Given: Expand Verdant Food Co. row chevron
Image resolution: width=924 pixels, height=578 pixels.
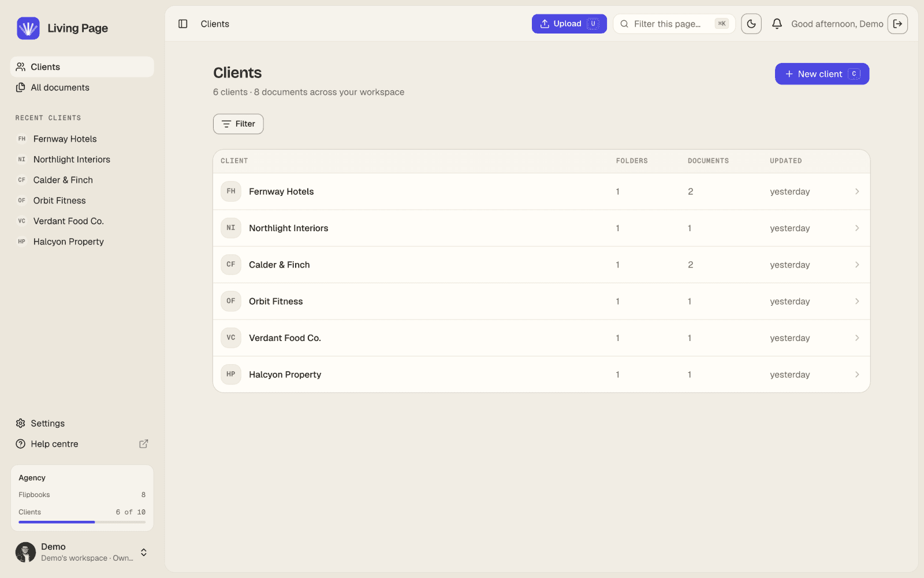Looking at the screenshot, I should (x=857, y=338).
